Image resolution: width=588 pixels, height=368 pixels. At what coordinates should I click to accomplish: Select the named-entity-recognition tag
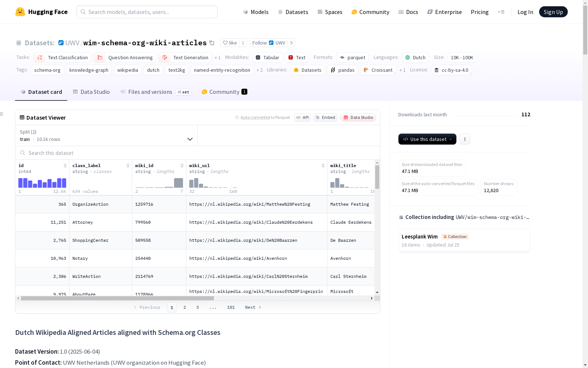coord(222,70)
